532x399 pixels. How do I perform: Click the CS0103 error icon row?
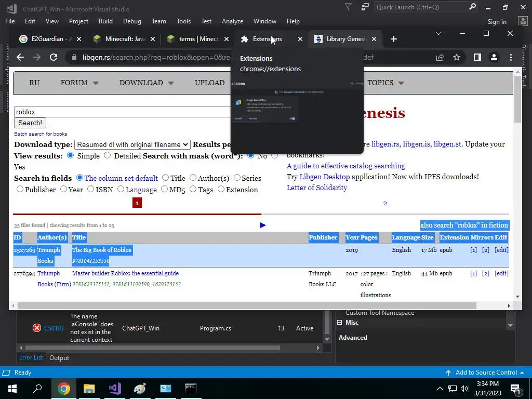point(37,328)
